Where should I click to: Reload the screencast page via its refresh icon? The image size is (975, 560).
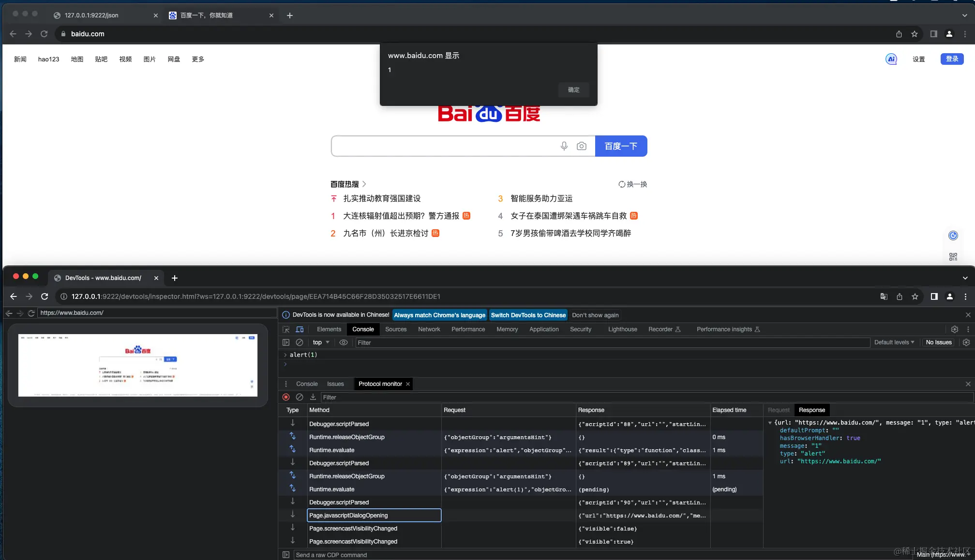[31, 313]
